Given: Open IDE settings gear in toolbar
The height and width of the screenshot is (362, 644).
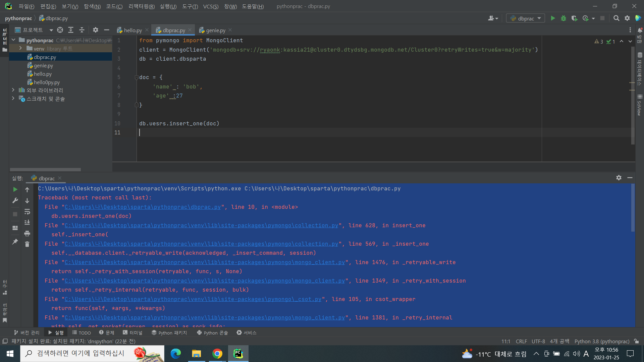Looking at the screenshot, I should click(627, 18).
